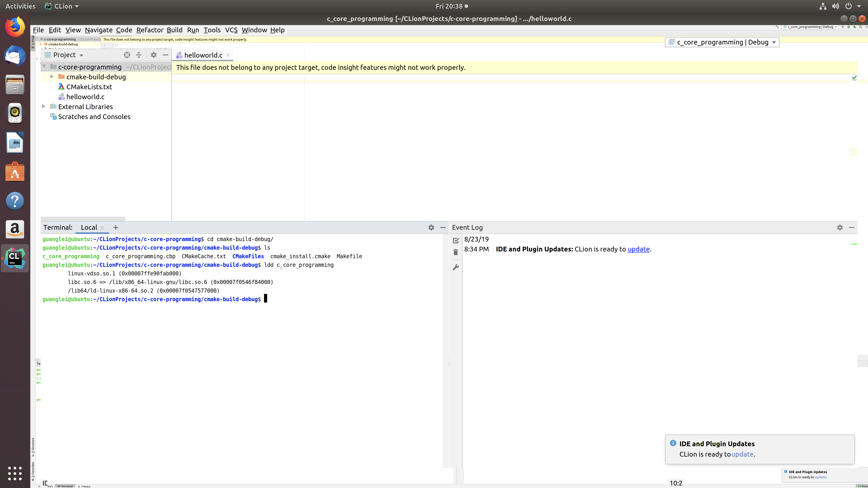The height and width of the screenshot is (488, 868).
Task: Open the Refactor menu
Action: pos(150,30)
